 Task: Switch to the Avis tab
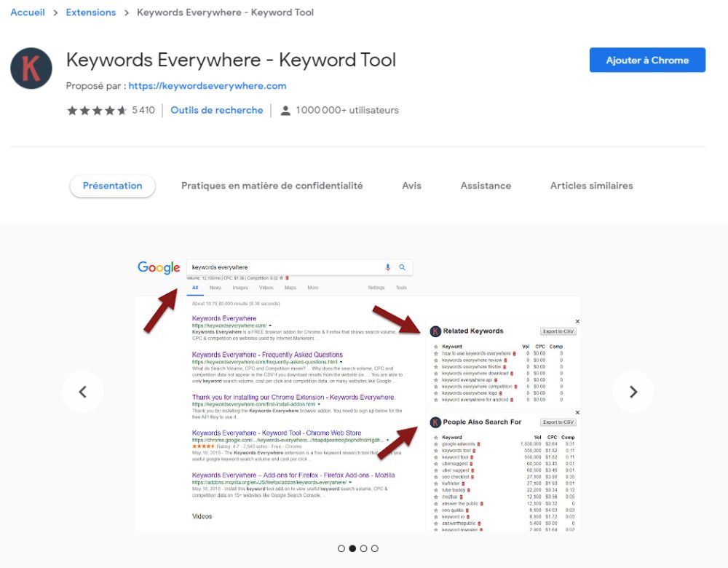[412, 186]
